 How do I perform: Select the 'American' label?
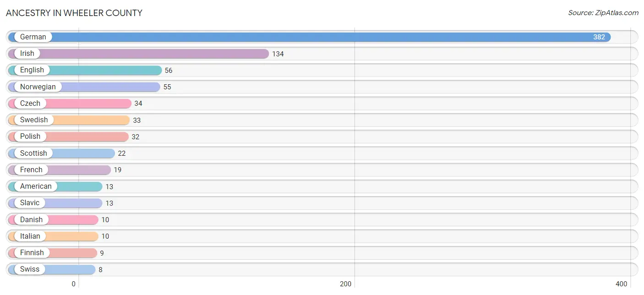[x=36, y=186]
